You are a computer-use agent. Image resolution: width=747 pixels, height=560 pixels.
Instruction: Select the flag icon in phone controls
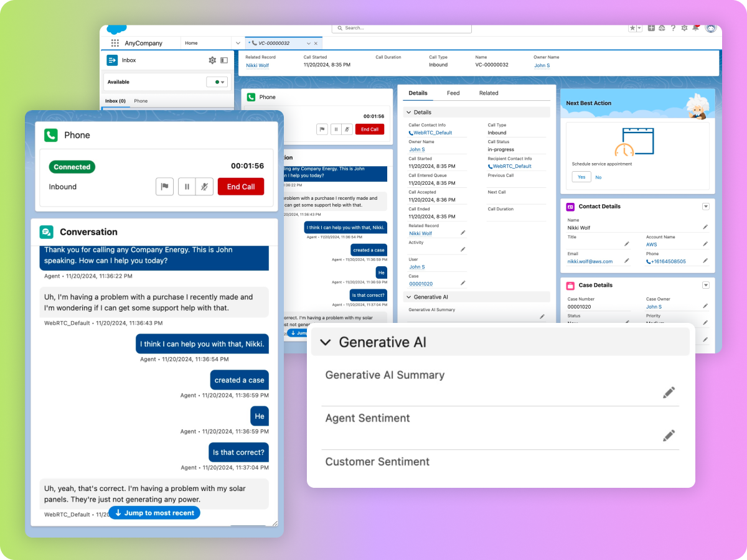[164, 186]
